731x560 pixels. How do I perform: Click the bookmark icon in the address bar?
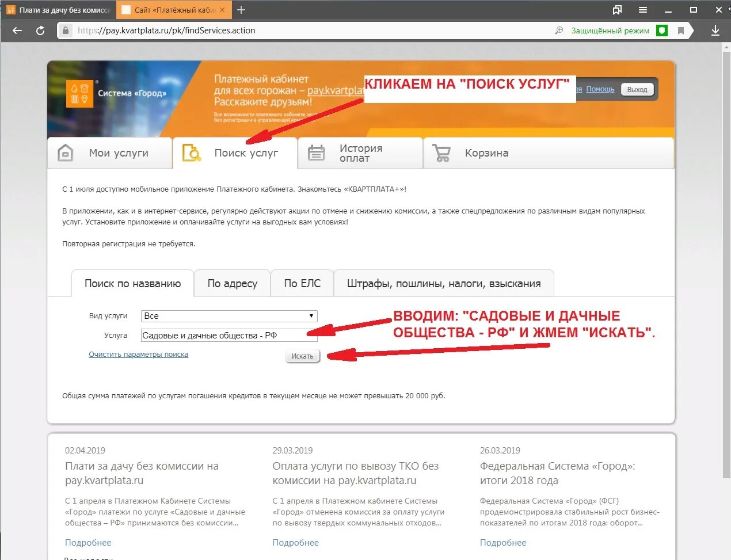[681, 31]
